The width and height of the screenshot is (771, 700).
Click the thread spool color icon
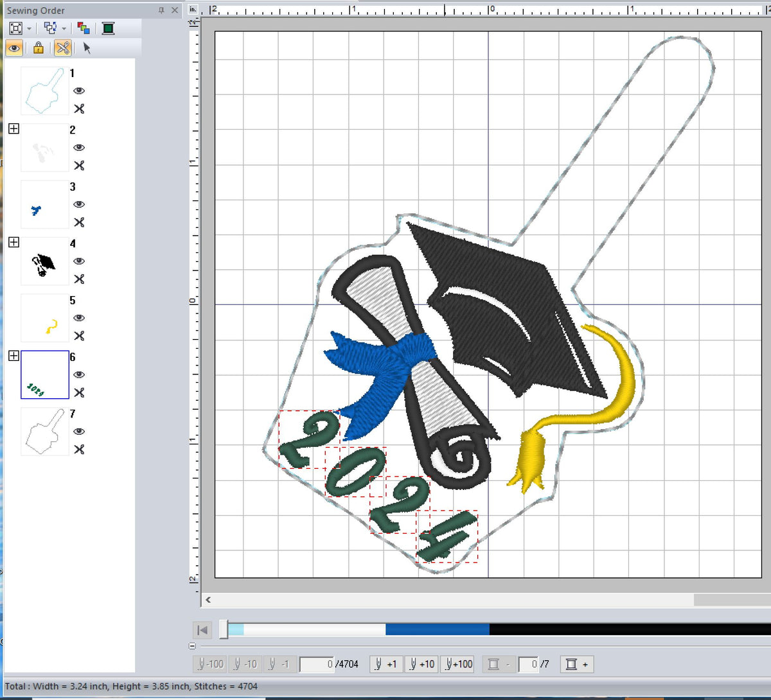(x=108, y=28)
